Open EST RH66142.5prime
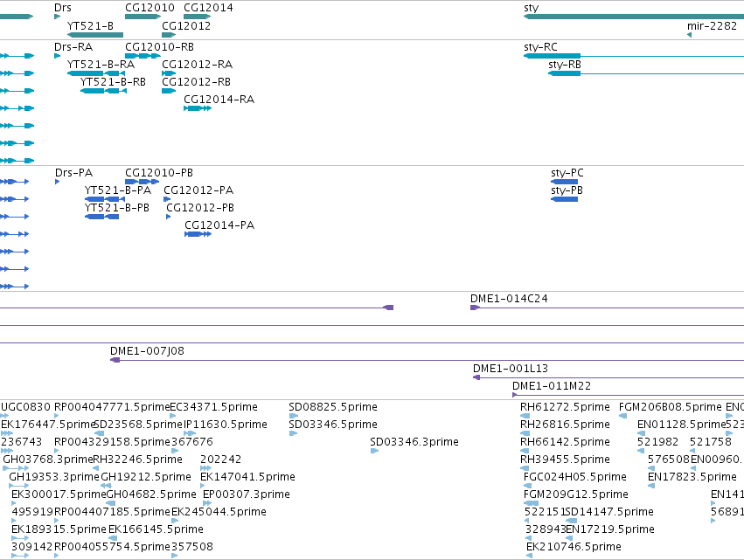 click(565, 442)
